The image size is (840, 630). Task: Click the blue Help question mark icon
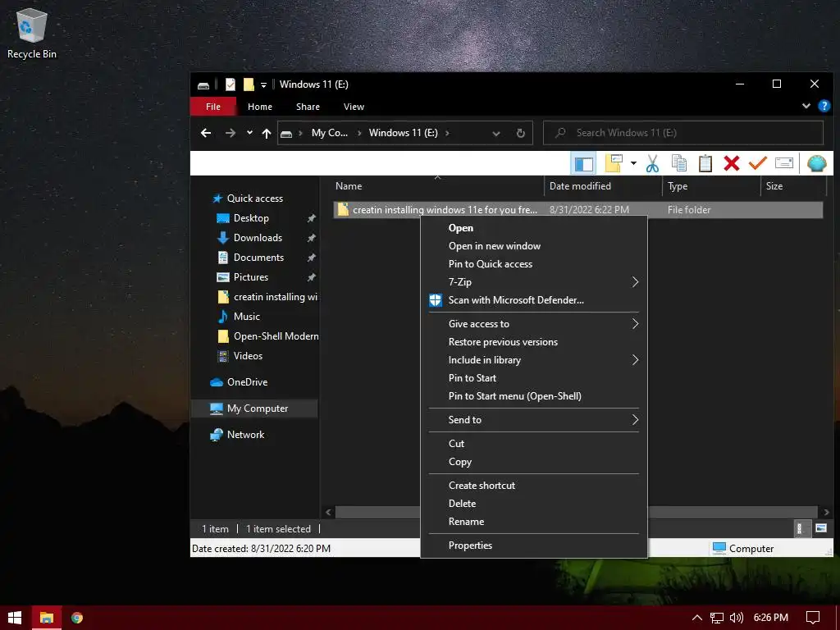824,106
